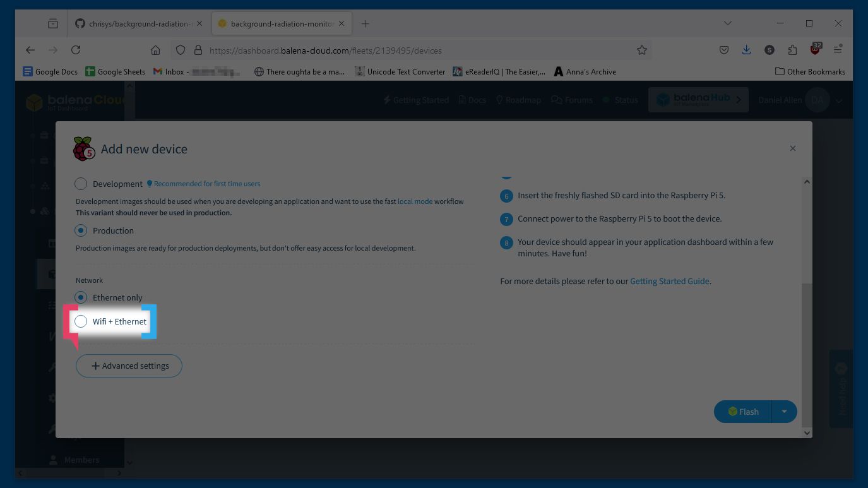This screenshot has height=488, width=868.
Task: Select the Wifi + Ethernet radio button
Action: [x=81, y=321]
